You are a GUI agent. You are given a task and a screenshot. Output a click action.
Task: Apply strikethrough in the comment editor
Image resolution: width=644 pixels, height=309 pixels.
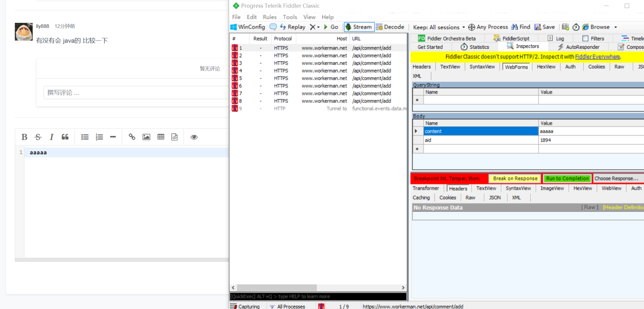pos(38,137)
